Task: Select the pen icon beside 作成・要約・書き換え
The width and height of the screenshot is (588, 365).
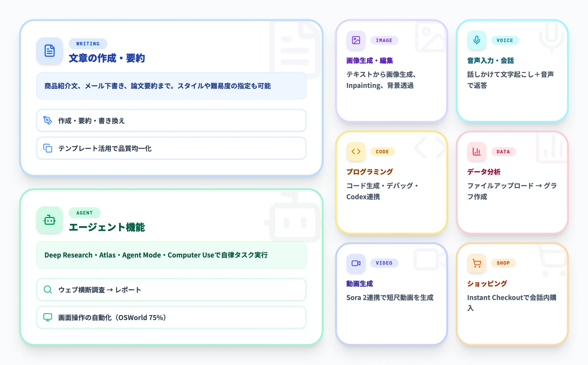Action: click(48, 121)
